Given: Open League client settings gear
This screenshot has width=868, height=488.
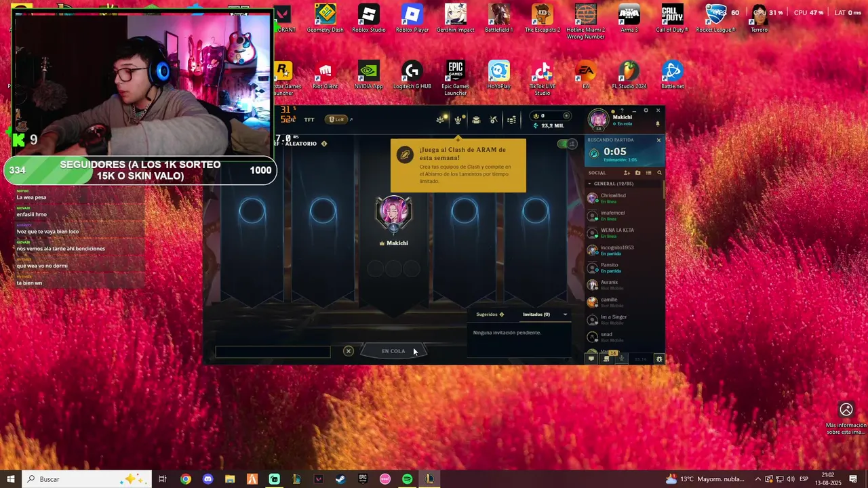Looking at the screenshot, I should pos(646,110).
